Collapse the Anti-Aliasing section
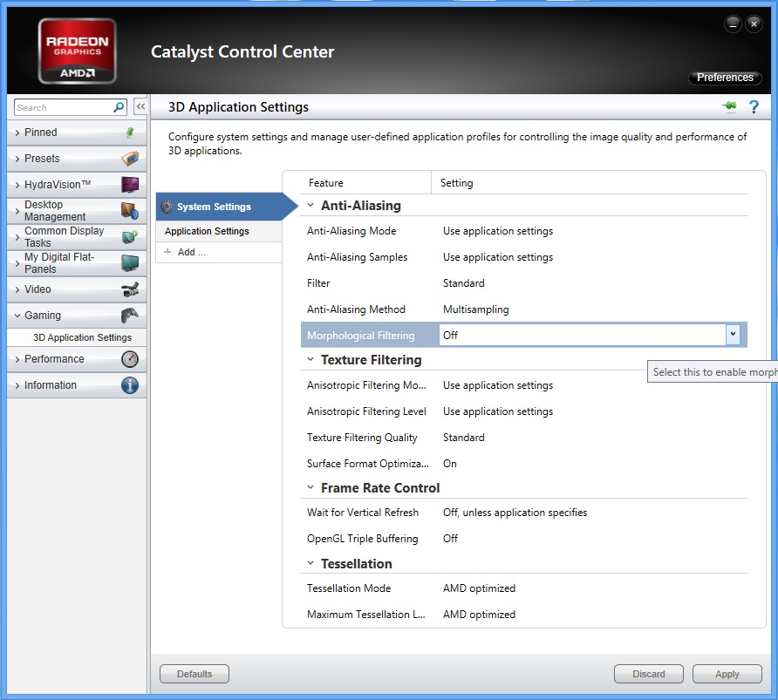This screenshot has height=700, width=778. coord(311,205)
